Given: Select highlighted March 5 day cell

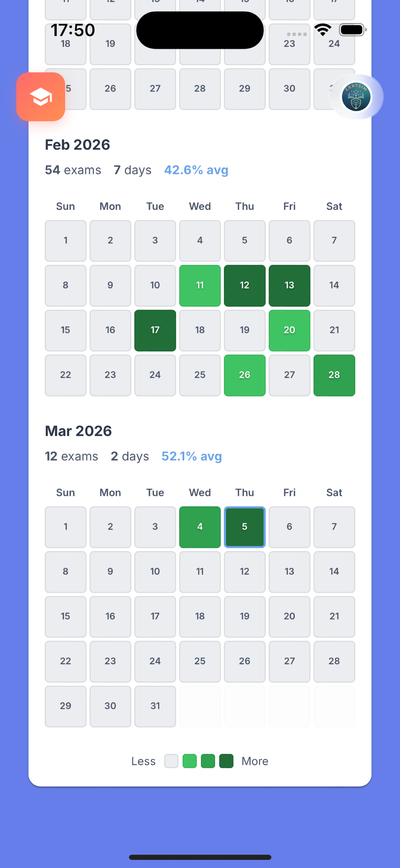Looking at the screenshot, I should [245, 527].
